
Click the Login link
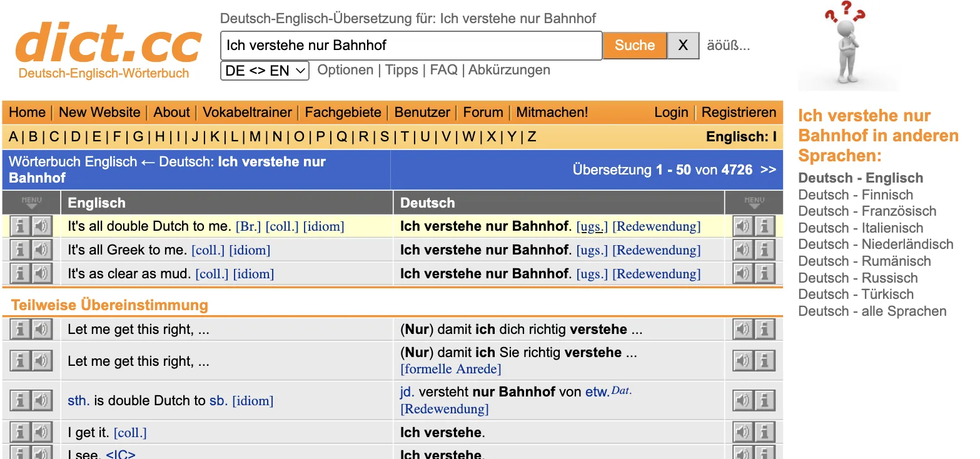(x=671, y=113)
